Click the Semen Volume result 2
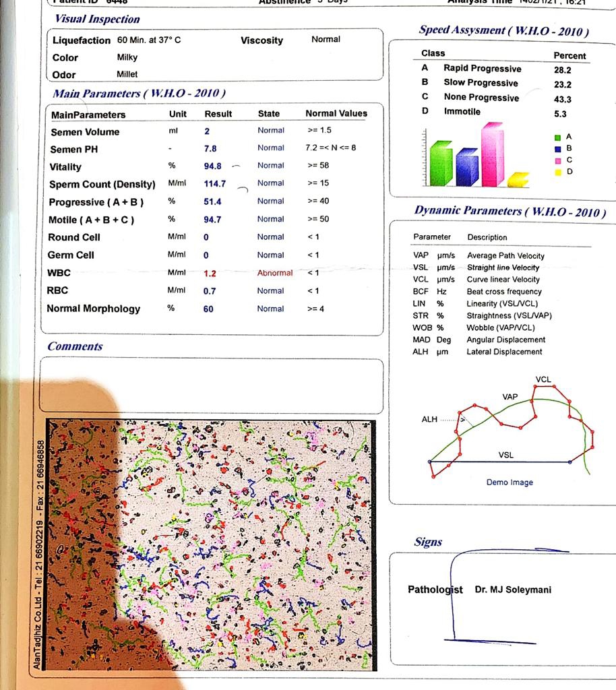Screen dimensions: 616x690 point(207,131)
